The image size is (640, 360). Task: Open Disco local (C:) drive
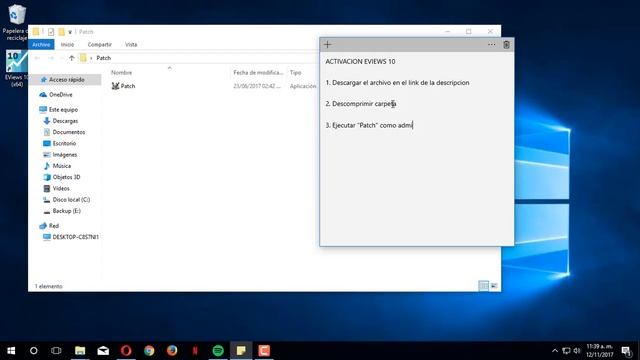coord(71,200)
